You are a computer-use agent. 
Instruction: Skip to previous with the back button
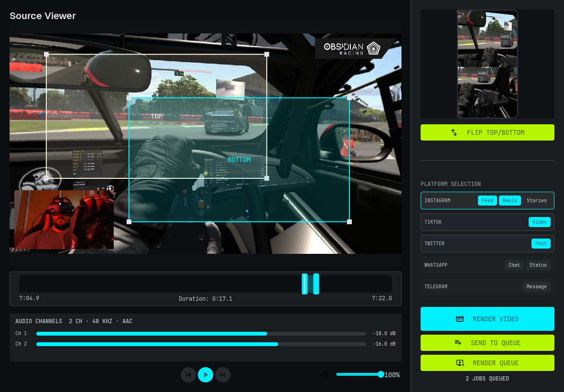[x=188, y=375]
